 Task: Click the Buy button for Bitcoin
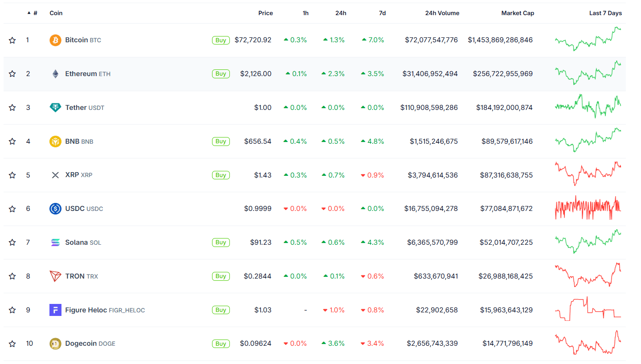pyautogui.click(x=220, y=40)
